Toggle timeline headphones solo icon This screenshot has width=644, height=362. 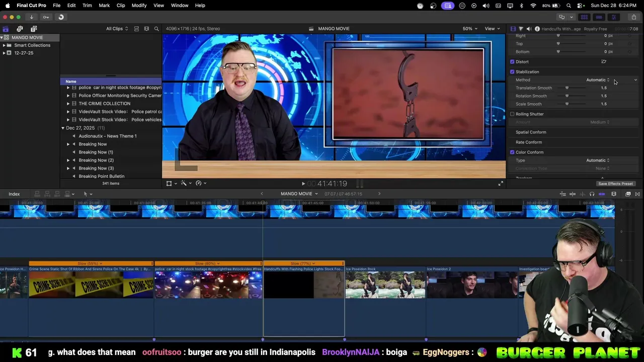pyautogui.click(x=592, y=194)
